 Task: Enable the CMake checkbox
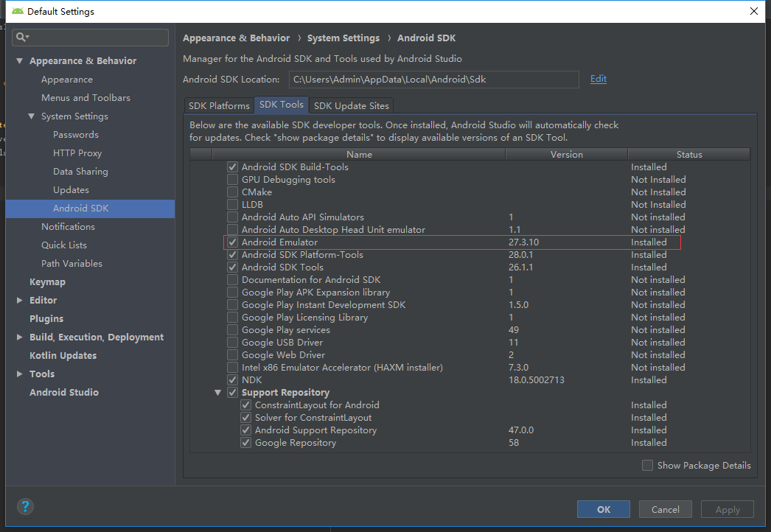point(233,192)
